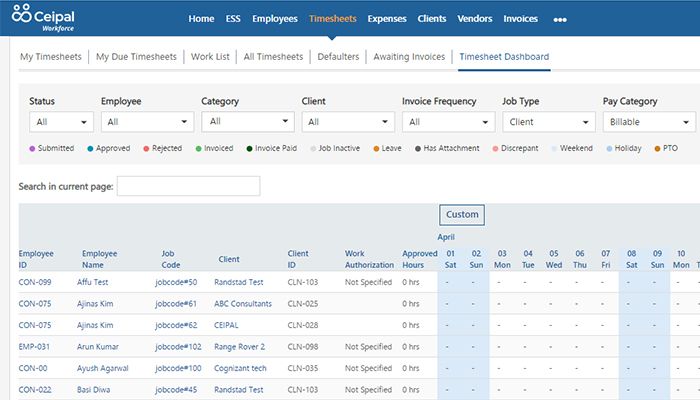This screenshot has width=700, height=400.
Task: Open jobcode#50 link for Affu Test
Action: click(x=176, y=283)
